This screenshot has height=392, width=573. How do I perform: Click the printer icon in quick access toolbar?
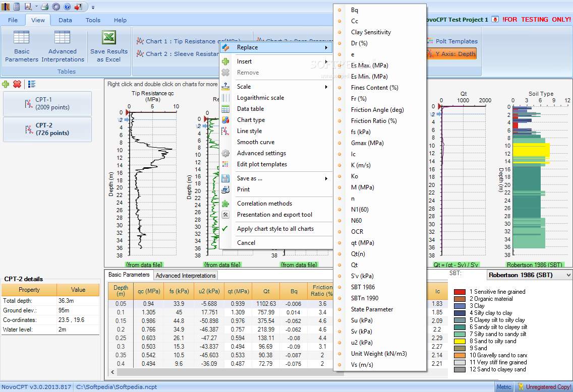point(44,7)
